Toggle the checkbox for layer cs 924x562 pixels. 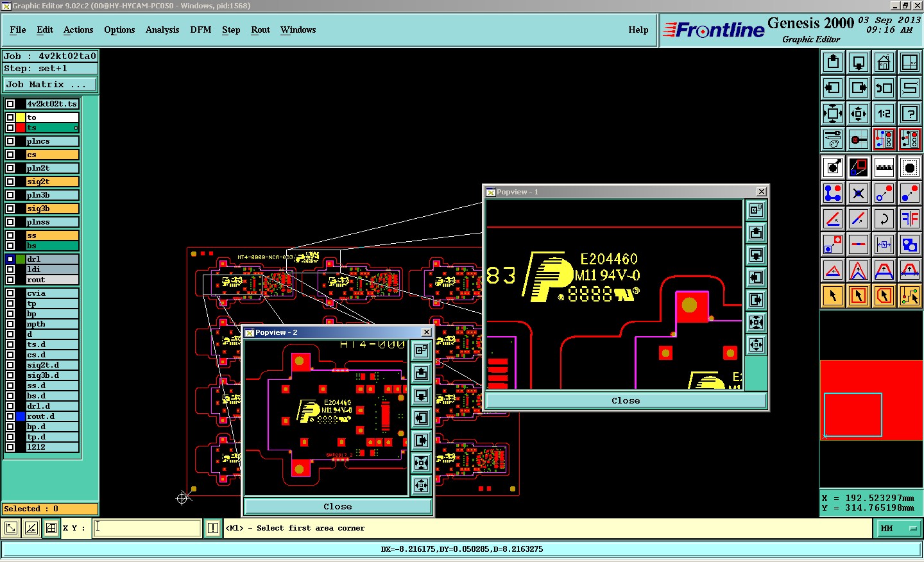coord(10,155)
